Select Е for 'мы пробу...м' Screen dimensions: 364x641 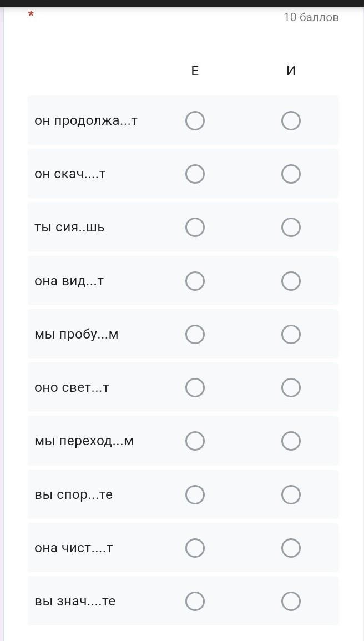pyautogui.click(x=195, y=334)
